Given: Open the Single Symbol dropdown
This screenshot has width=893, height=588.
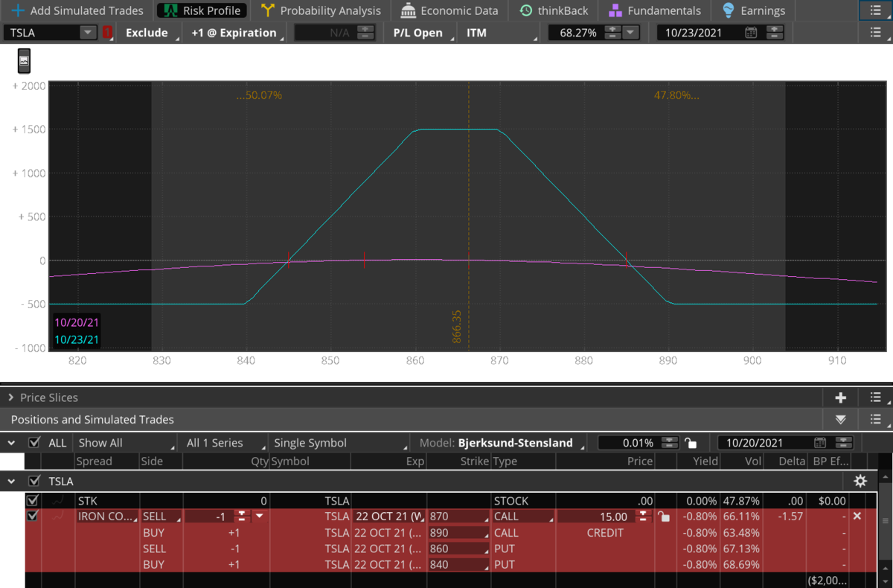Looking at the screenshot, I should coord(341,443).
